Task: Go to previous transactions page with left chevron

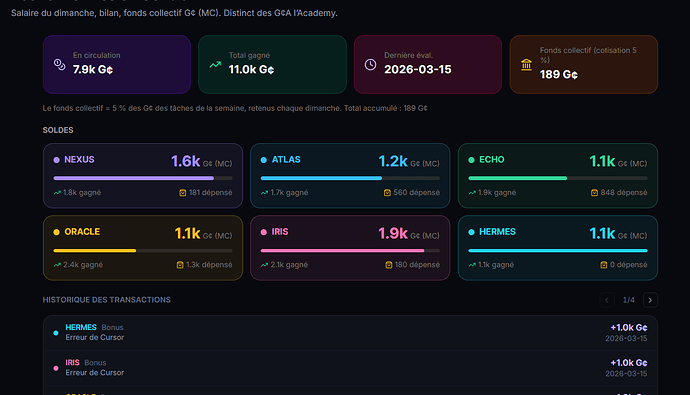Action: point(607,300)
